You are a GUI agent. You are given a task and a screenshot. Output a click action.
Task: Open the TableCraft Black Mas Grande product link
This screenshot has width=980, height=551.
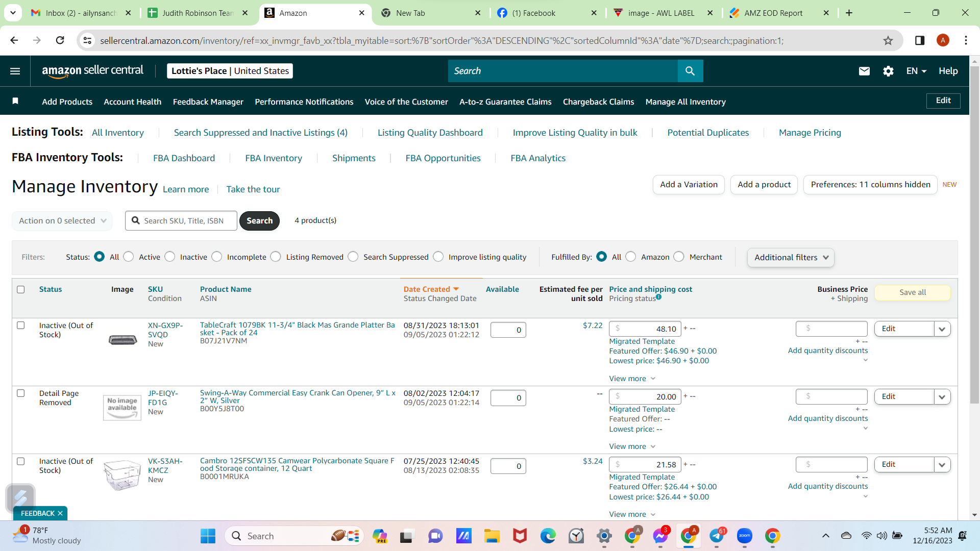click(298, 329)
